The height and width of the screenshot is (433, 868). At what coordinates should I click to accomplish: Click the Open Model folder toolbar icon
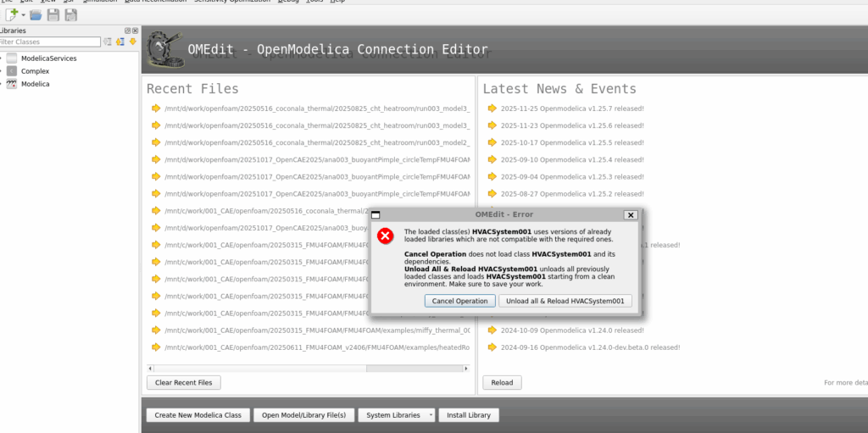[36, 15]
